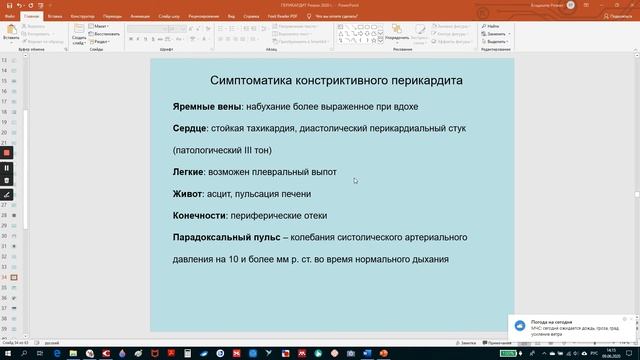Toggle bold formatting
This screenshot has height=360, width=640.
(131, 39)
